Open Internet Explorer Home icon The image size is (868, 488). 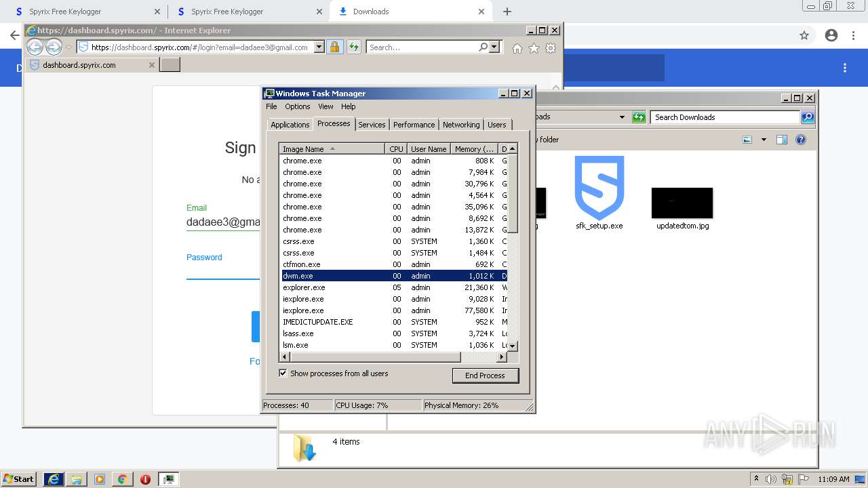[x=517, y=48]
